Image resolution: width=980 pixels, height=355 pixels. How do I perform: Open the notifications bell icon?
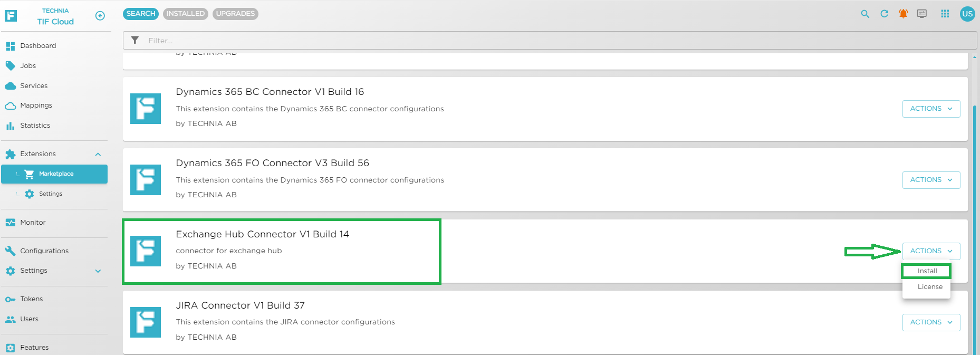click(x=904, y=14)
